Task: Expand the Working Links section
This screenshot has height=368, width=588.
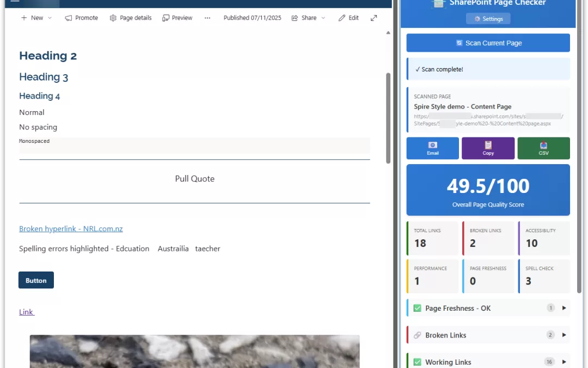Action: click(x=563, y=361)
